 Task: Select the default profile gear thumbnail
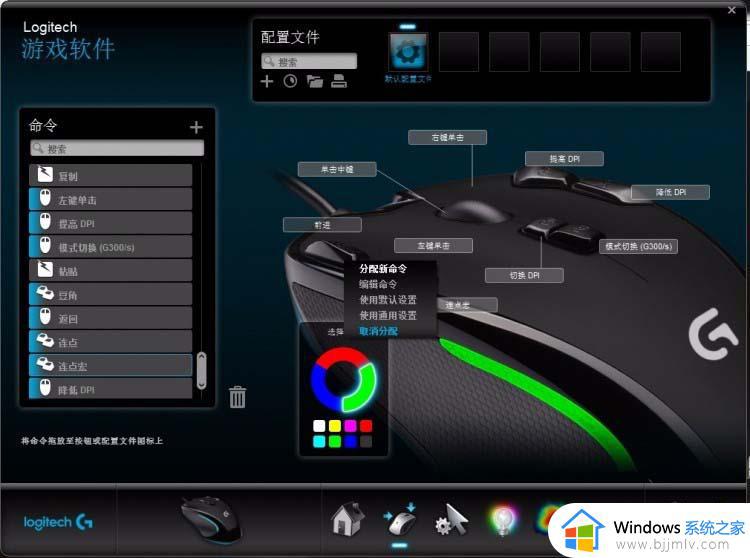click(x=408, y=52)
